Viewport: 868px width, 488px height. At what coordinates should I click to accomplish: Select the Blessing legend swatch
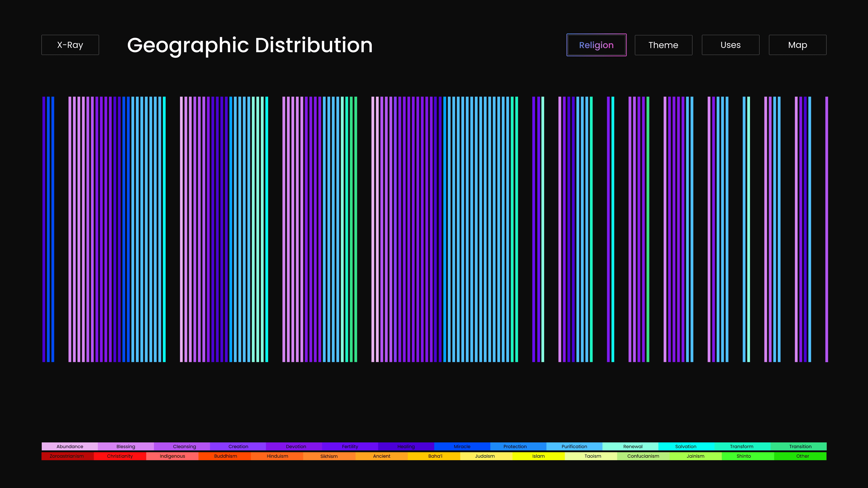126,446
